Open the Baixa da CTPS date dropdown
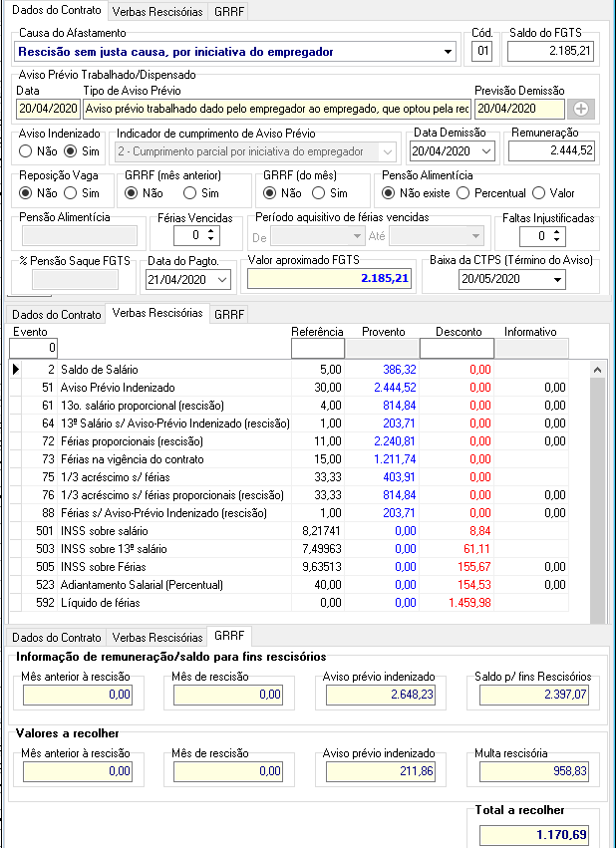Viewport: 616px width, 848px height. click(x=557, y=280)
